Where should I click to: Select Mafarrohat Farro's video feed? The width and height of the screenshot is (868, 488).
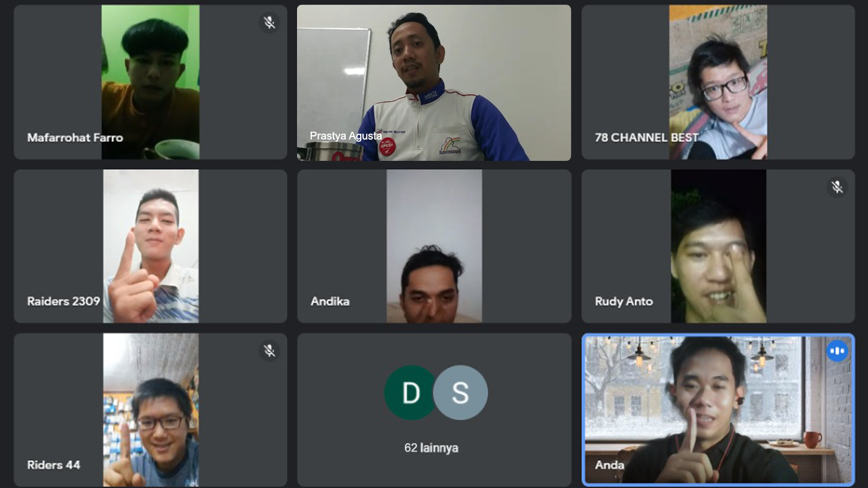coord(151,82)
